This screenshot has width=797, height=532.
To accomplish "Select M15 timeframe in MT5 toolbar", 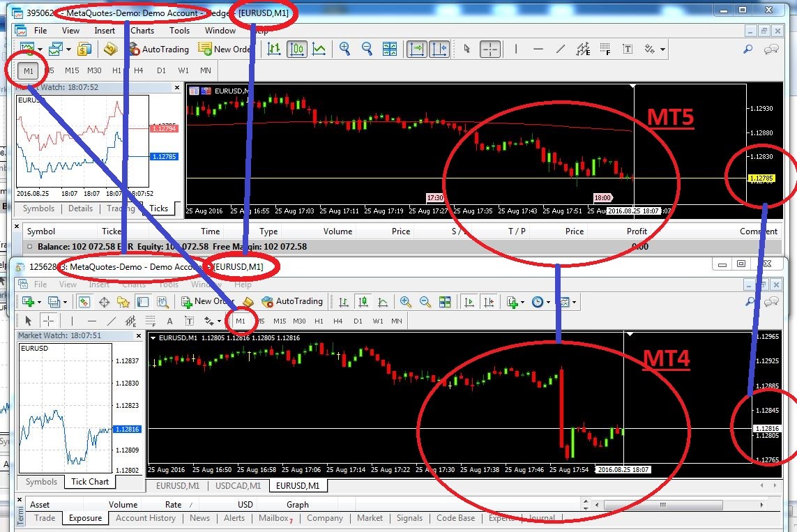I will point(72,70).
